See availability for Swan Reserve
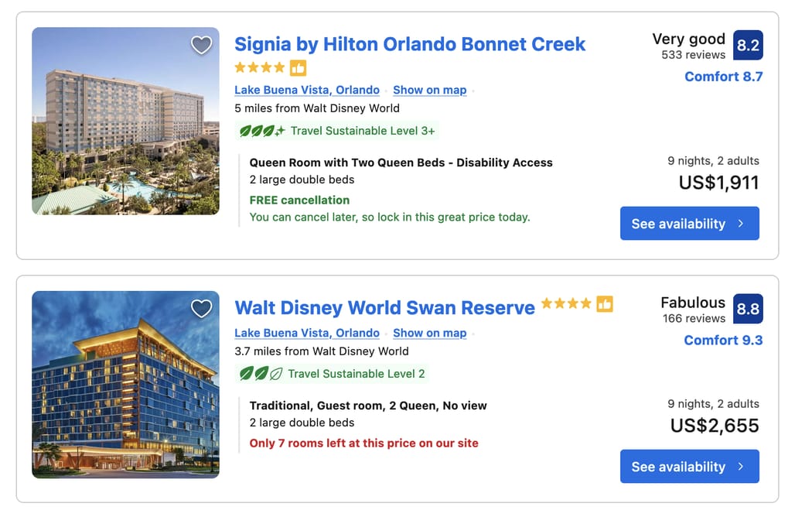This screenshot has height=517, width=812. pos(689,467)
